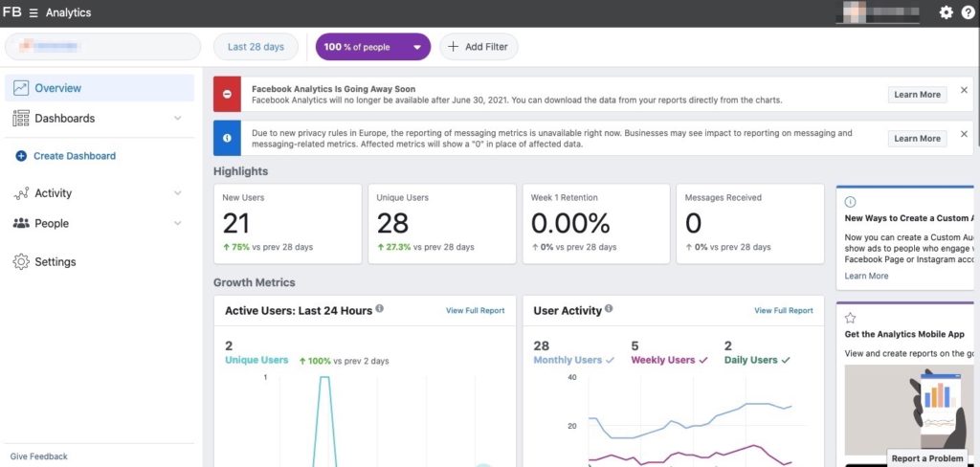
Task: Open the 100% of people dropdown
Action: click(x=372, y=47)
